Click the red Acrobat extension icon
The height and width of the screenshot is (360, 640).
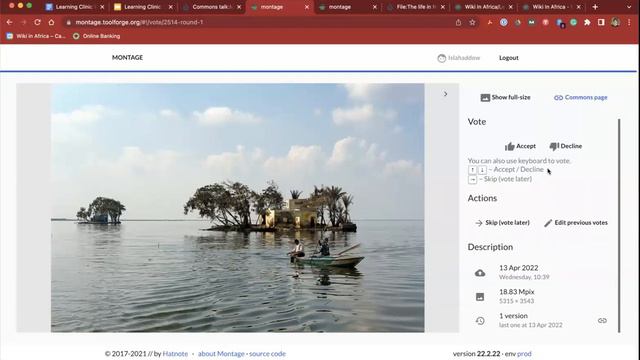490,22
